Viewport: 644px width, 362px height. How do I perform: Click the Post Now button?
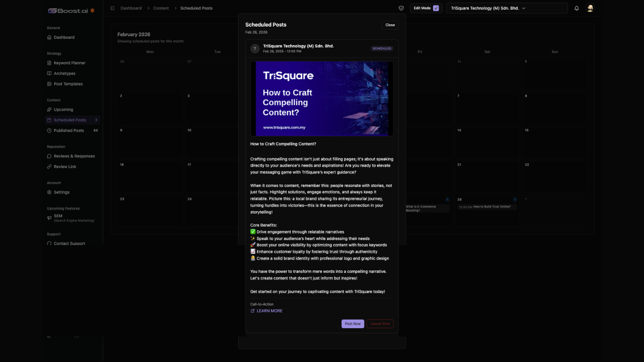(x=353, y=324)
